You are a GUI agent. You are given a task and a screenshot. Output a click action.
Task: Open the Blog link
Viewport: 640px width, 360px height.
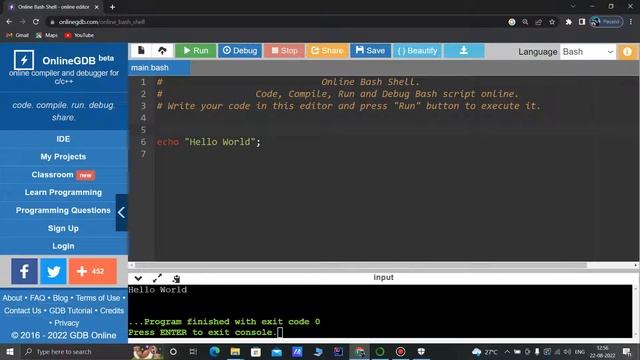(60, 298)
